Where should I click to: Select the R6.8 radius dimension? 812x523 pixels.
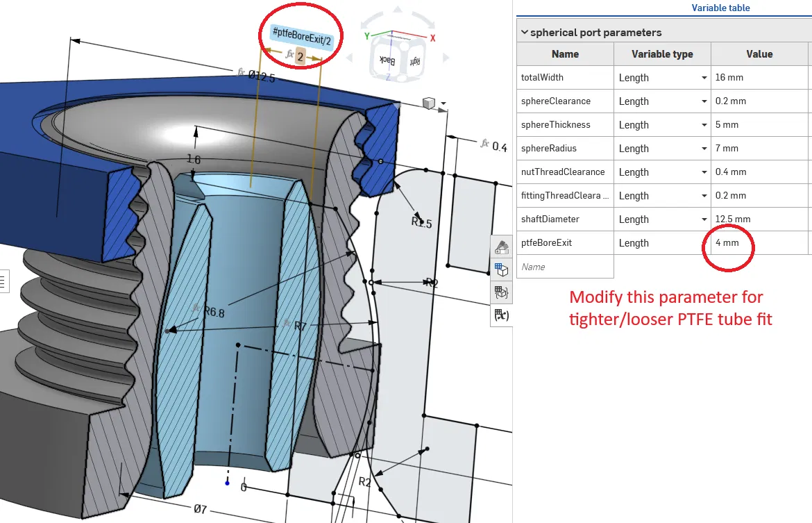coord(213,312)
